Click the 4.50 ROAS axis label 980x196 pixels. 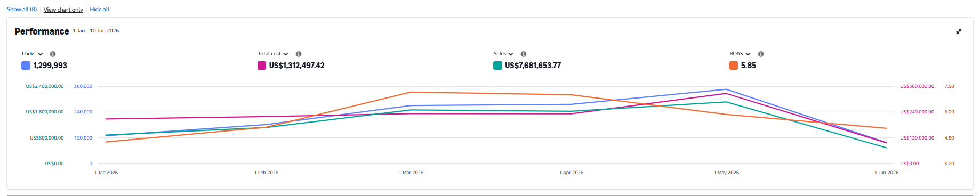[x=949, y=138]
